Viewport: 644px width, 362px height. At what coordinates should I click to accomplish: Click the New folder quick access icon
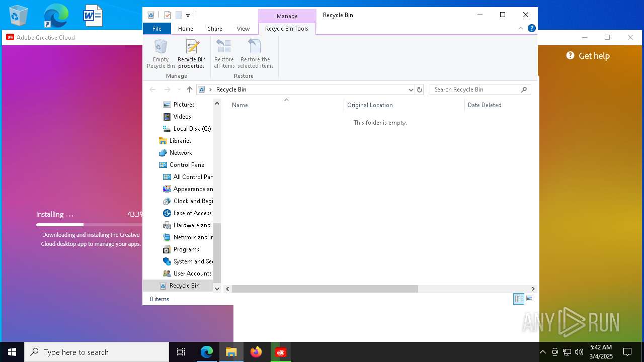179,15
